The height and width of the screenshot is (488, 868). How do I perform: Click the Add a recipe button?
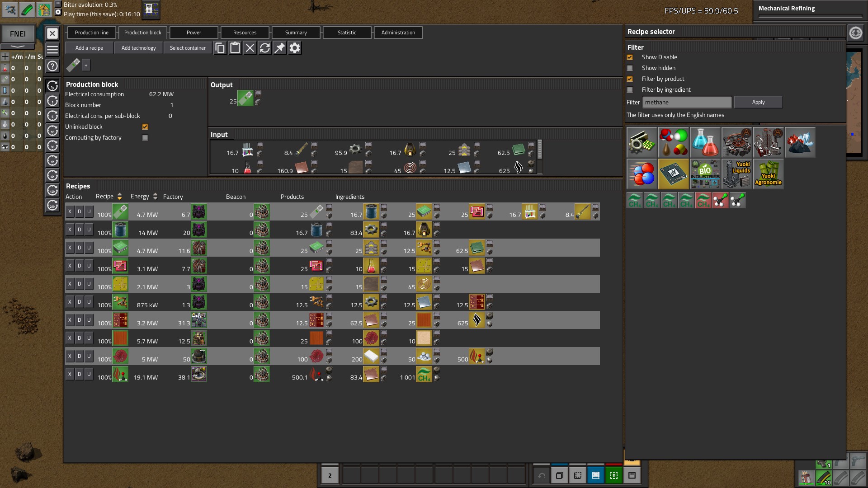[x=89, y=48]
